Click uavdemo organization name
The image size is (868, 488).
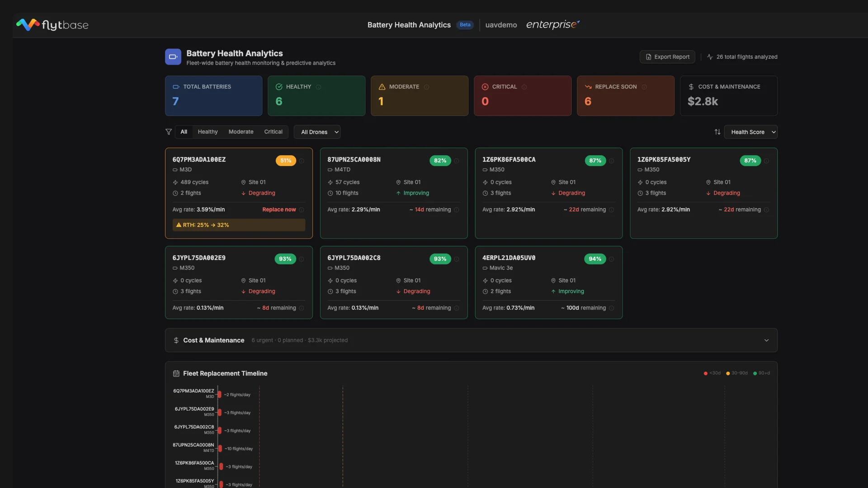click(501, 25)
